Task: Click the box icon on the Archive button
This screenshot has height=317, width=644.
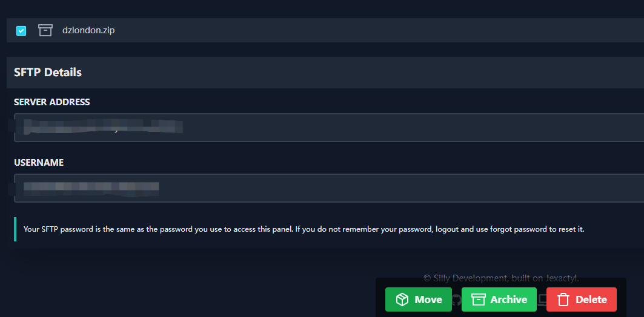Action: click(478, 300)
